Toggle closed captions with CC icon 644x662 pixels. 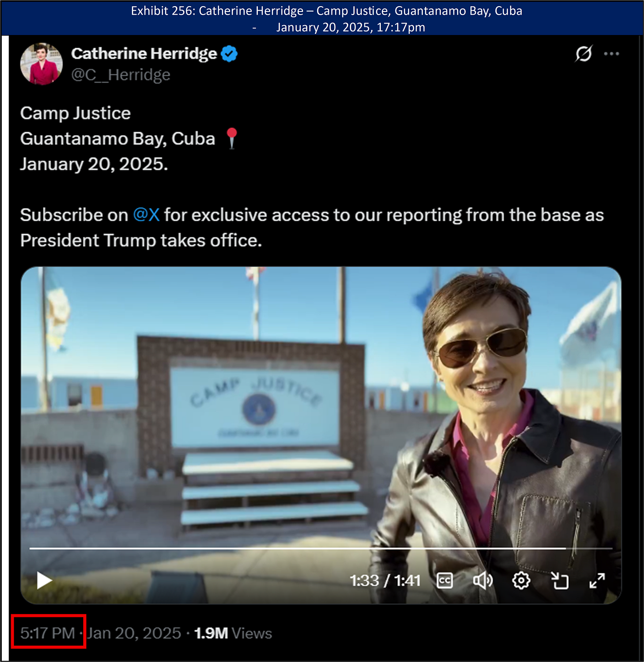pos(445,581)
